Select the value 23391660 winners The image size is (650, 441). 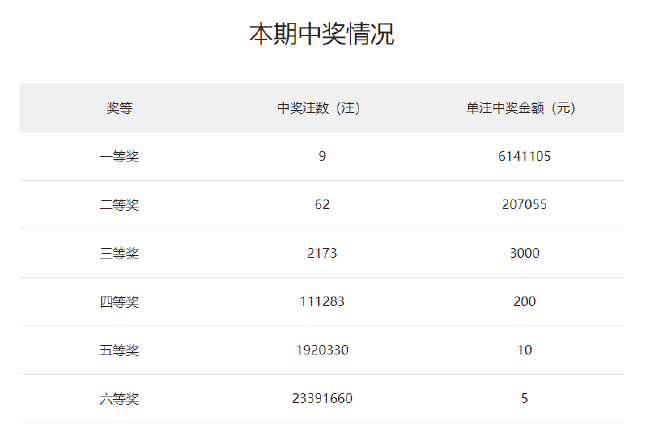322,398
